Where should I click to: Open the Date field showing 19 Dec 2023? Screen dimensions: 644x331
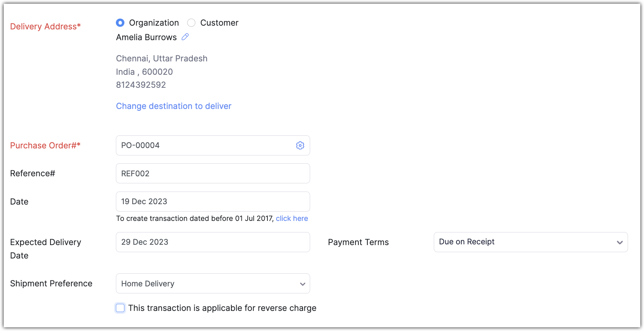pos(212,202)
